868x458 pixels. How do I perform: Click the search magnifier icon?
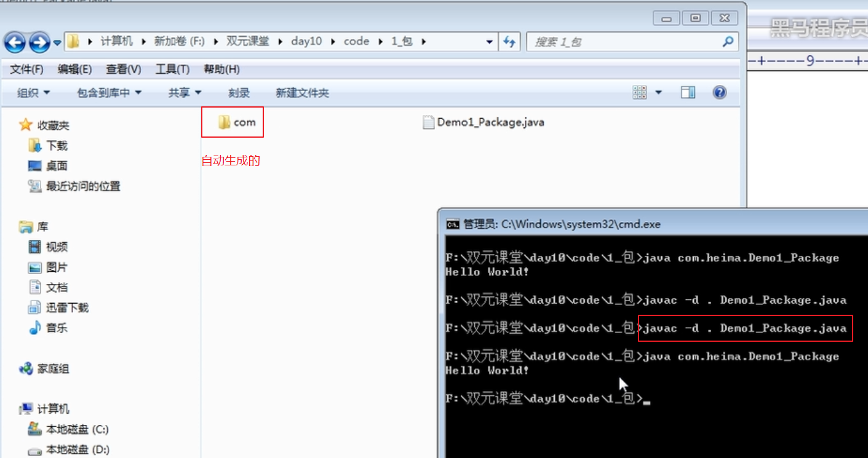[728, 42]
